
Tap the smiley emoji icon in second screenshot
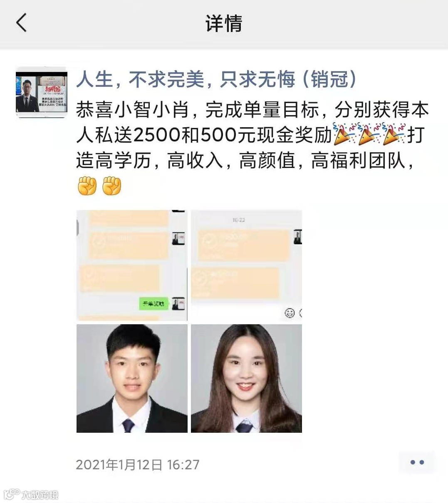pyautogui.click(x=290, y=313)
